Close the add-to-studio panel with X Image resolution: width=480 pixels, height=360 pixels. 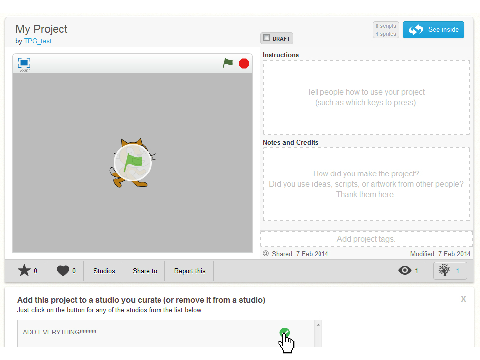[463, 299]
